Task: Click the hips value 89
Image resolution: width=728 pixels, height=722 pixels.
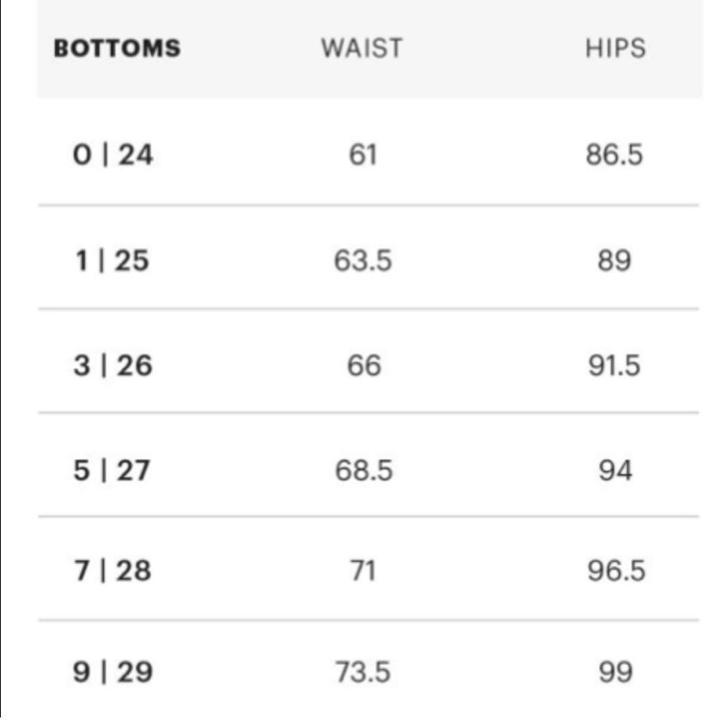Action: pos(615,261)
